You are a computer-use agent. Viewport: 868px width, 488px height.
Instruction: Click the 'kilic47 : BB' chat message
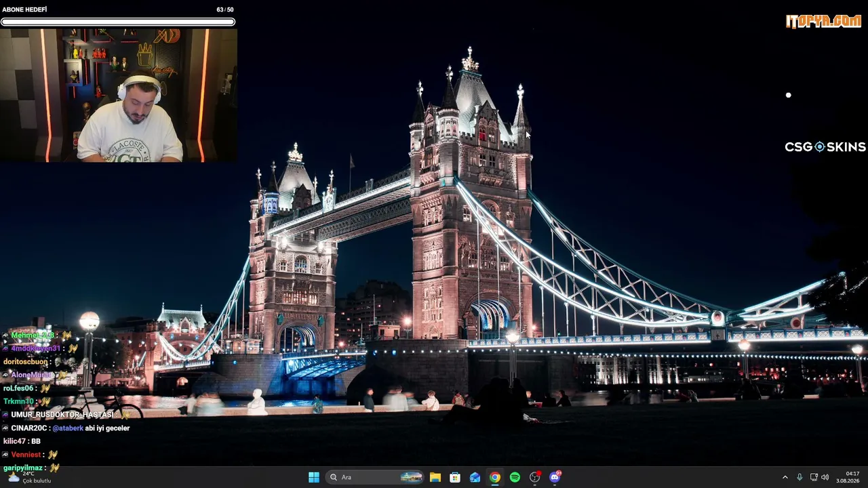point(22,441)
